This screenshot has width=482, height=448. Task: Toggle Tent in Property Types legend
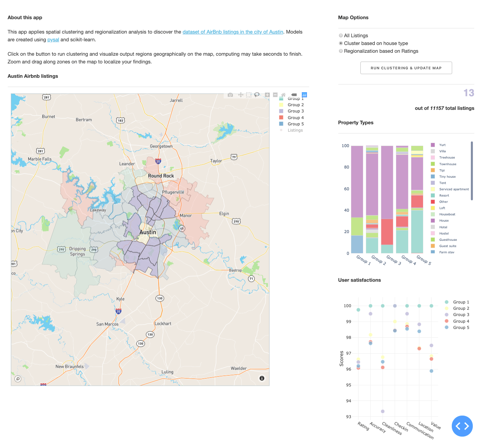(443, 183)
